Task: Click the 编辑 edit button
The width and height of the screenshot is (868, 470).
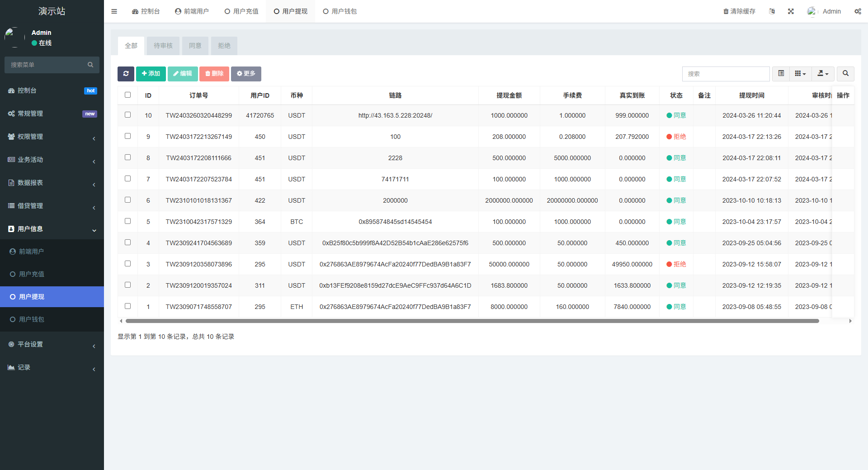Action: 183,73
